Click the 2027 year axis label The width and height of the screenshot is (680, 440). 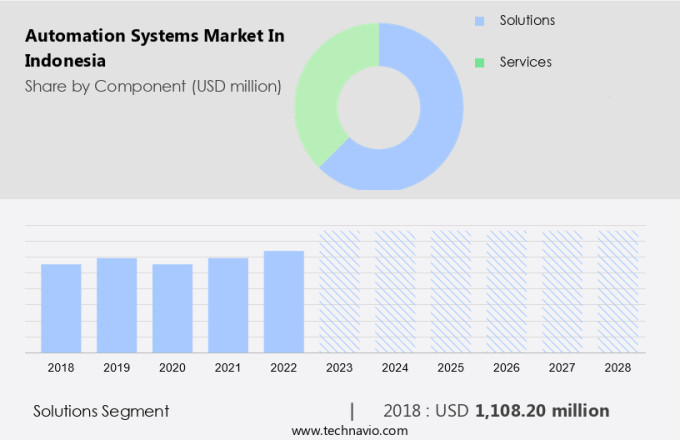point(562,368)
